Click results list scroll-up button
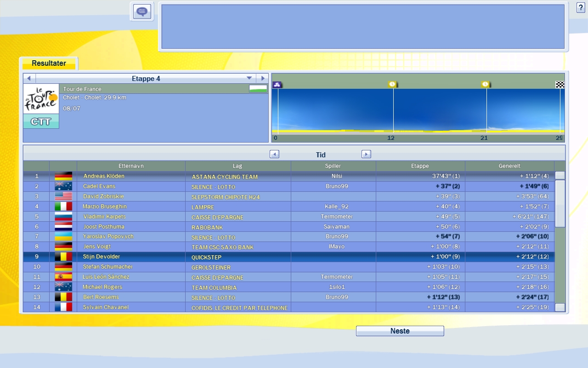The width and height of the screenshot is (588, 368). coord(560,175)
